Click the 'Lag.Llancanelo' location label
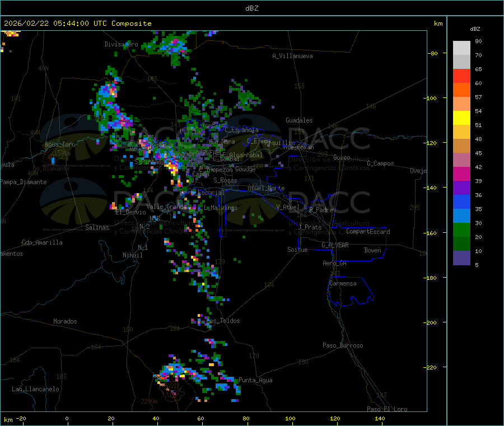 [36, 389]
